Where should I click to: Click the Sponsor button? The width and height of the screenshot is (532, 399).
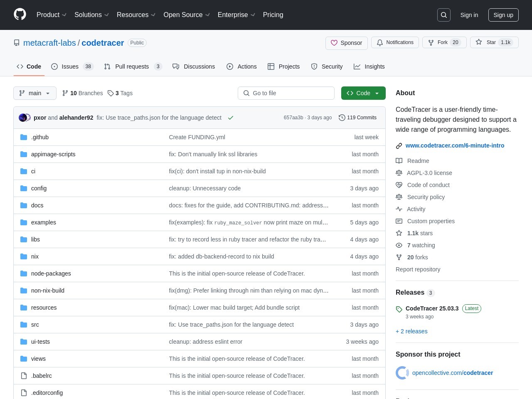(x=347, y=43)
